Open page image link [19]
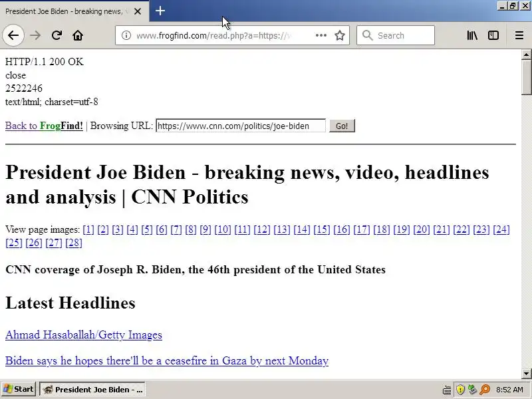Image resolution: width=532 pixels, height=399 pixels. tap(402, 229)
